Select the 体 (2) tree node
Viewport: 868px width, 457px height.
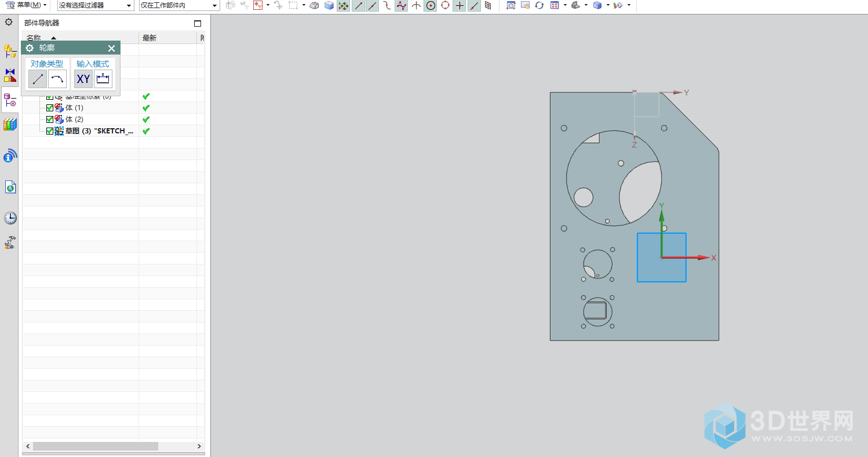coord(74,119)
